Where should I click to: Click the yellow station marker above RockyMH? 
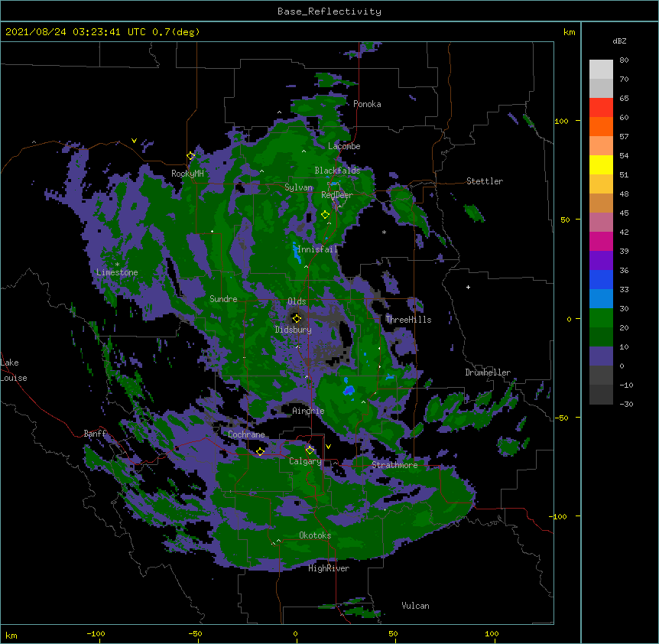pyautogui.click(x=190, y=156)
